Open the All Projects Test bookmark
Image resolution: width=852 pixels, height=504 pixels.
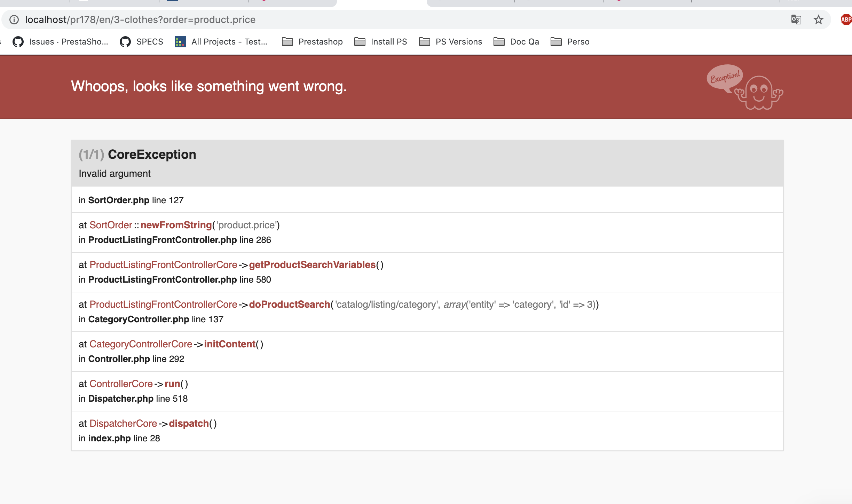(x=221, y=42)
